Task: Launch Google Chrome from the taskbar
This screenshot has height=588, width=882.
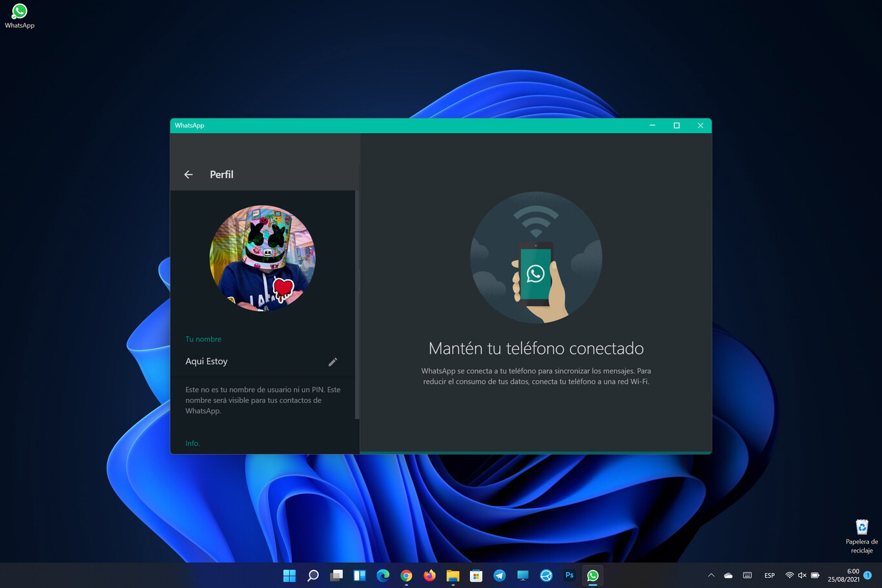Action: point(406,574)
